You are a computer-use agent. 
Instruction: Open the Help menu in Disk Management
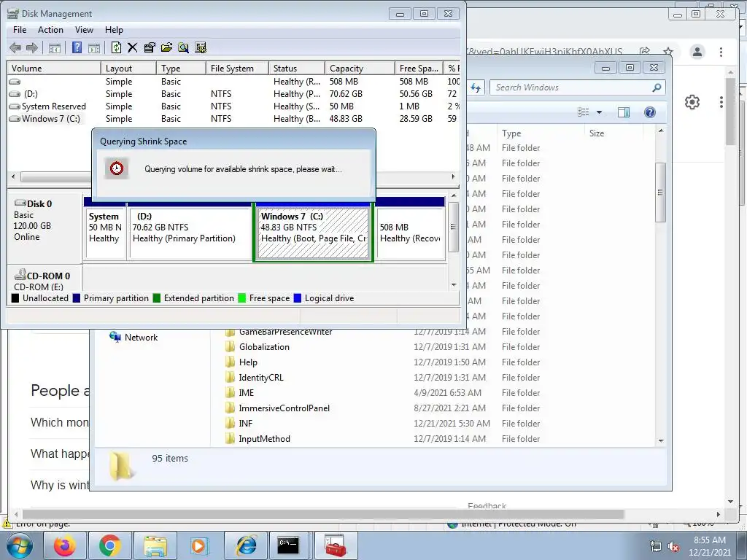tap(114, 29)
